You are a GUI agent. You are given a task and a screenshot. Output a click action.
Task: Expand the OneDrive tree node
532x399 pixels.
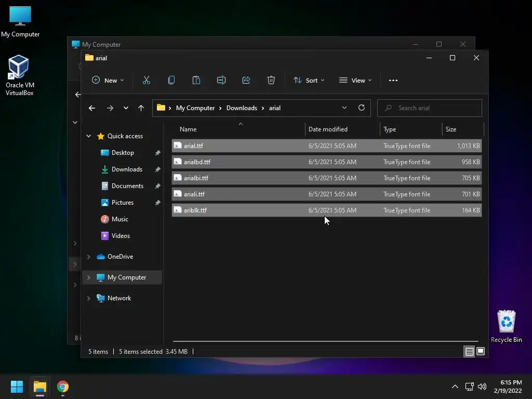88,257
